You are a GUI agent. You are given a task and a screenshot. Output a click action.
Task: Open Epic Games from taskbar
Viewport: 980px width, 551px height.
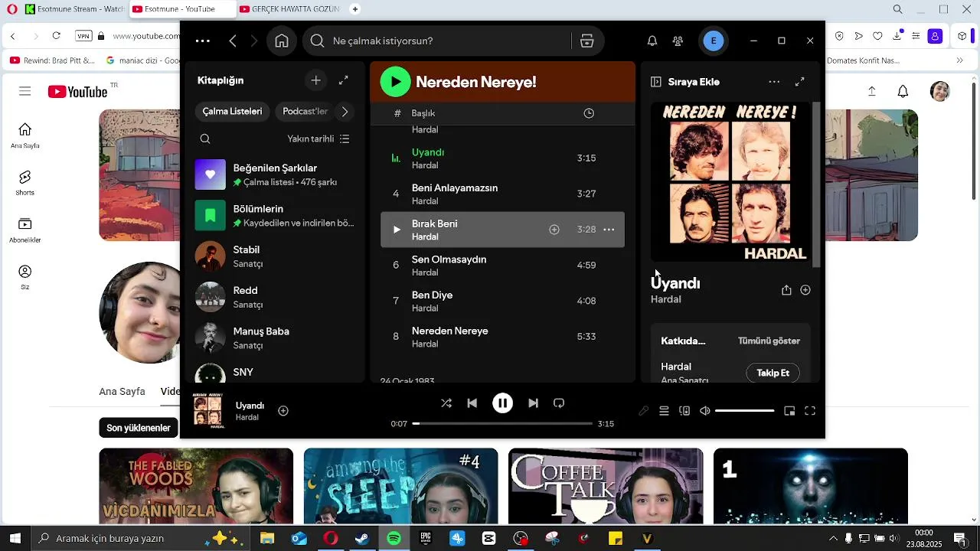[x=426, y=539]
